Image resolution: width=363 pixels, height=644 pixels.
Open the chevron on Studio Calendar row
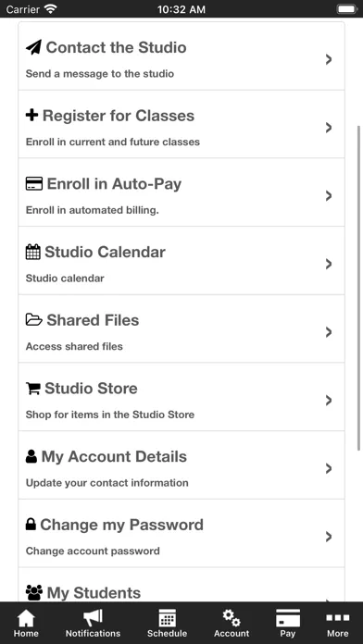pos(329,264)
